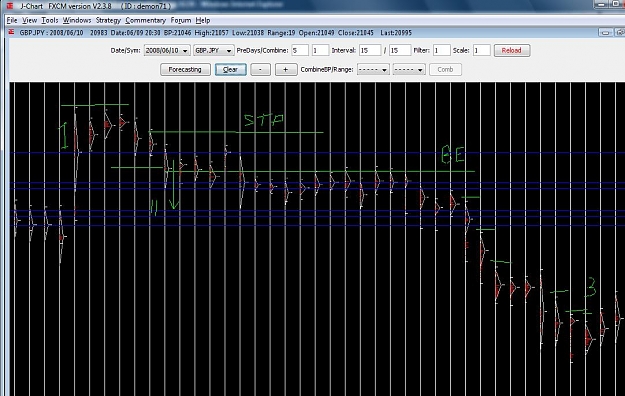The width and height of the screenshot is (625, 396).
Task: Click the Scale input field
Action: point(482,51)
